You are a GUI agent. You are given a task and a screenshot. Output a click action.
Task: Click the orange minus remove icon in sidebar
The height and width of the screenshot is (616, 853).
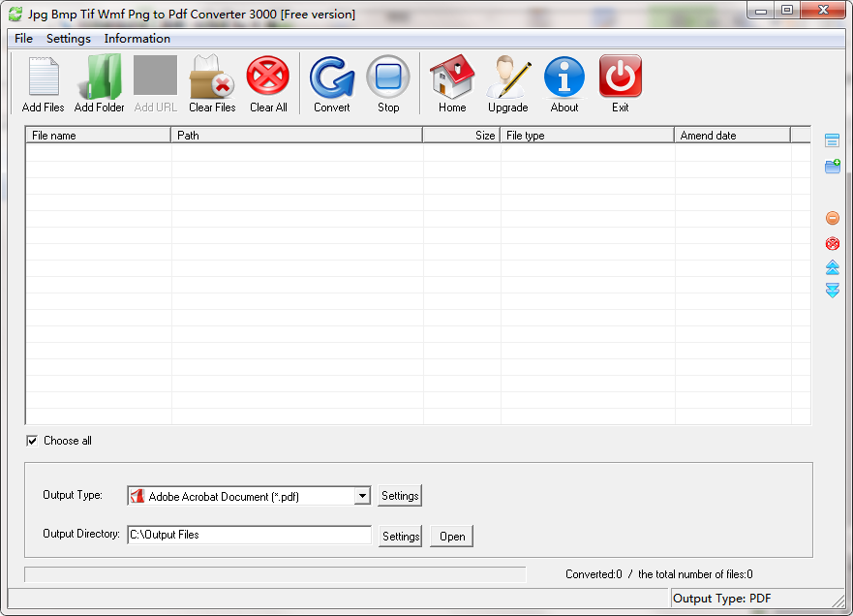pos(832,219)
